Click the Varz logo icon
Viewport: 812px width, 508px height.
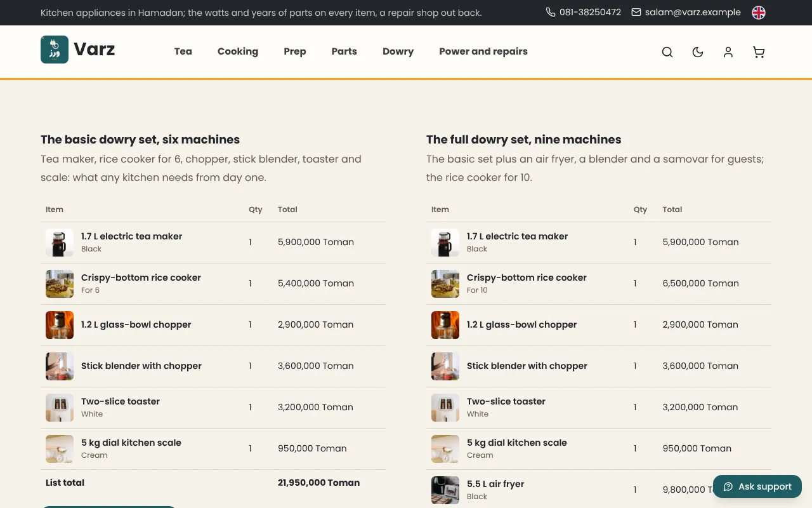coord(55,50)
